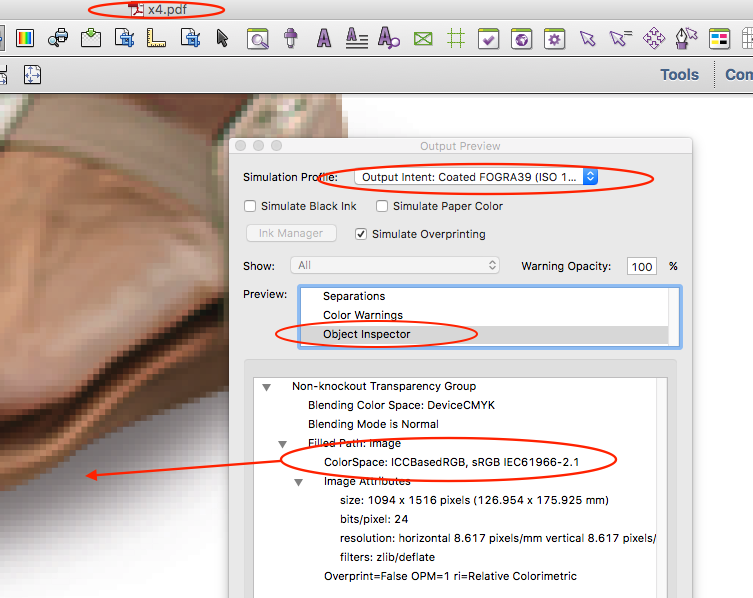This screenshot has height=598, width=753.
Task: Open the purple globe window icon
Action: tap(521, 38)
